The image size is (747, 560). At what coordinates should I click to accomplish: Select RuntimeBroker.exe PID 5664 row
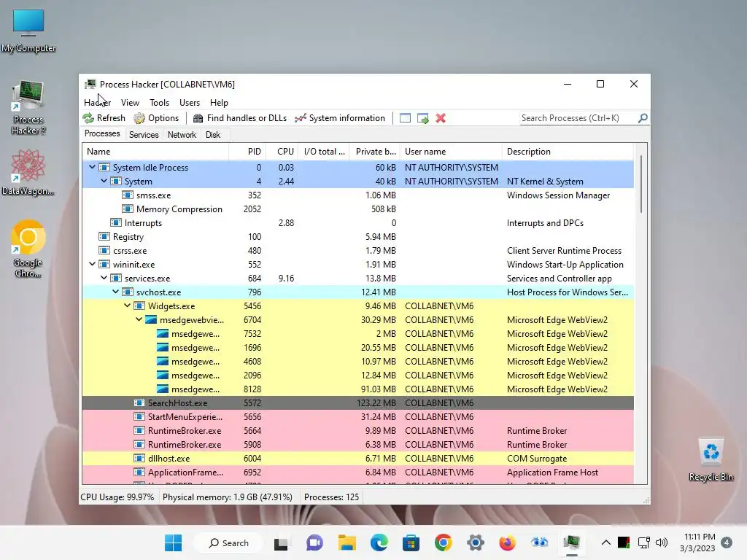coord(357,430)
